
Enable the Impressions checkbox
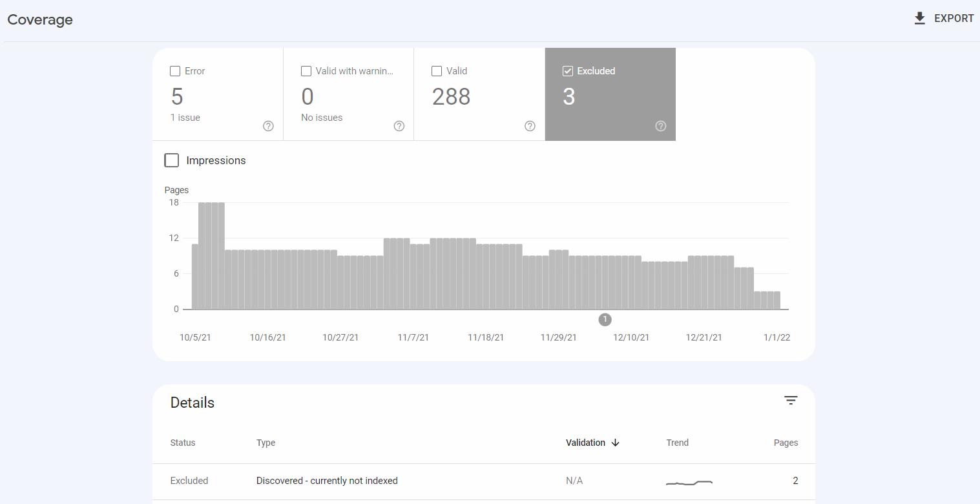[x=171, y=160]
